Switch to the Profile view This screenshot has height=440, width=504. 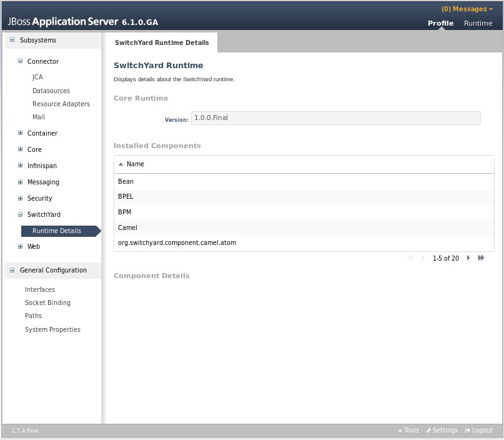click(441, 23)
